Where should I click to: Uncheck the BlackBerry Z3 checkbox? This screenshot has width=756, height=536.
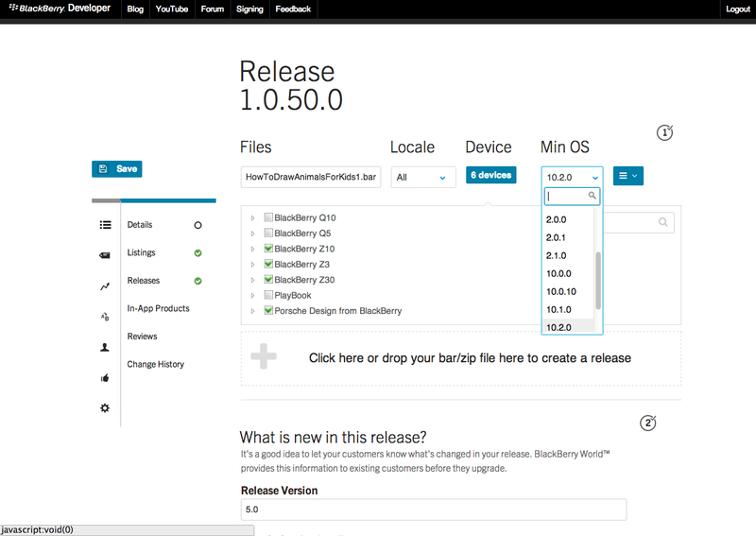268,264
